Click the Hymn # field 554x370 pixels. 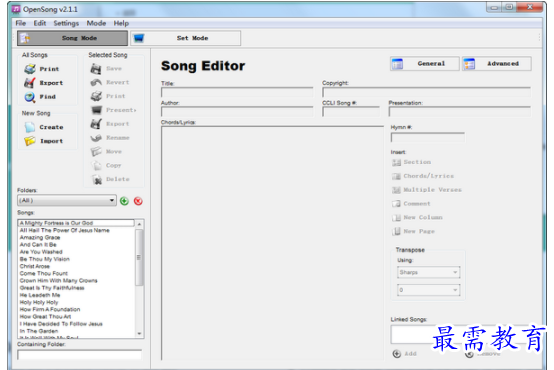click(x=428, y=137)
